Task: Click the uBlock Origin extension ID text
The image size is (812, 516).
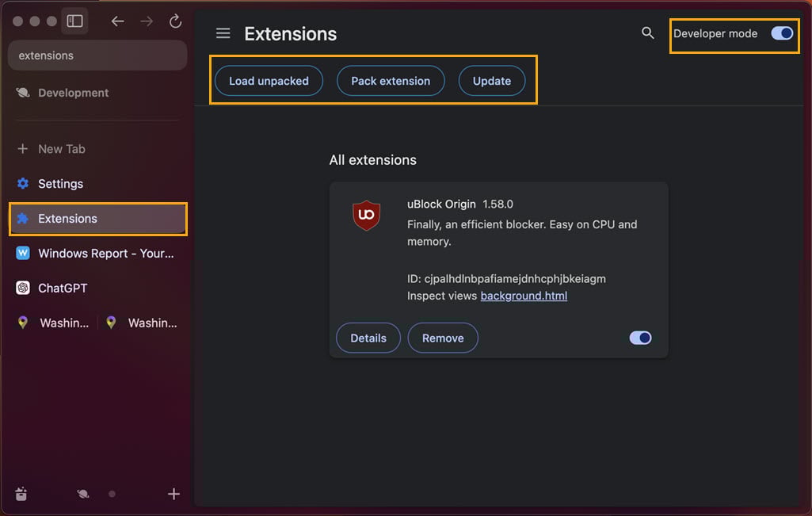Action: [506, 279]
